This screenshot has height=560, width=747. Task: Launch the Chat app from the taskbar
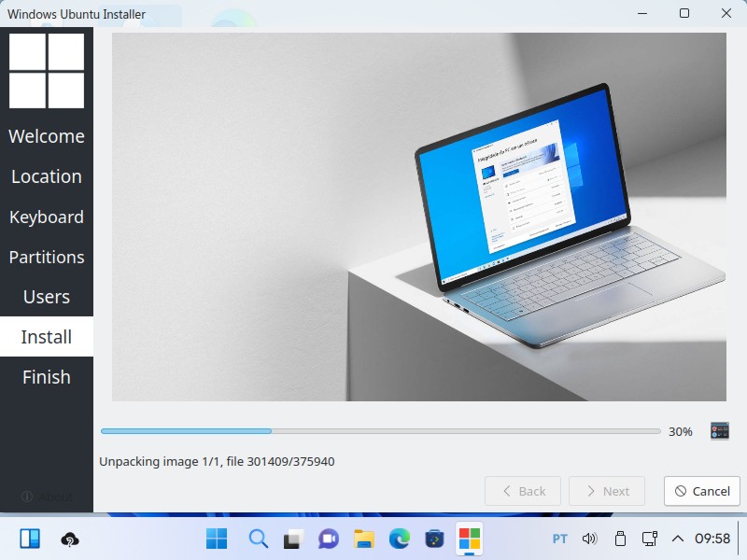(x=329, y=539)
